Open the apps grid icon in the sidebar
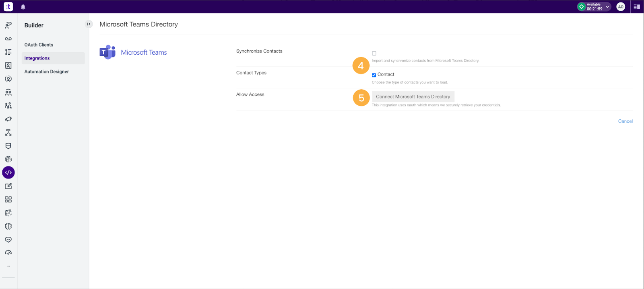Image resolution: width=644 pixels, height=289 pixels. point(8,199)
